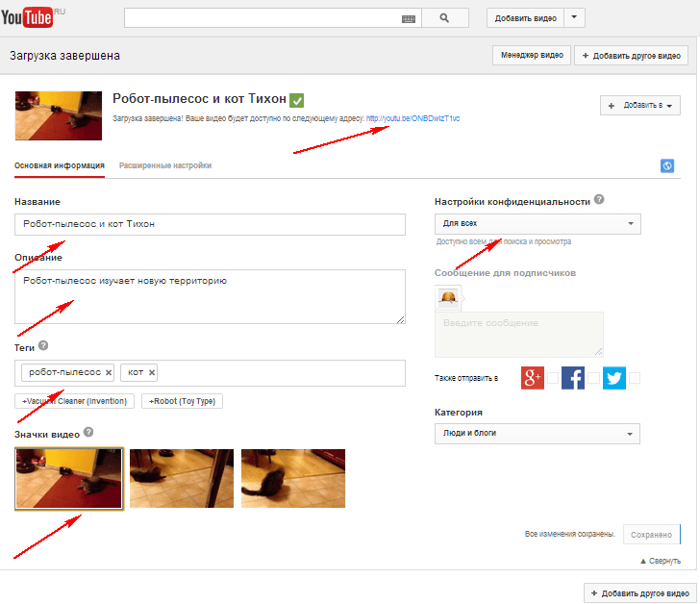Open the on-screen keyboard in search

[x=408, y=18]
